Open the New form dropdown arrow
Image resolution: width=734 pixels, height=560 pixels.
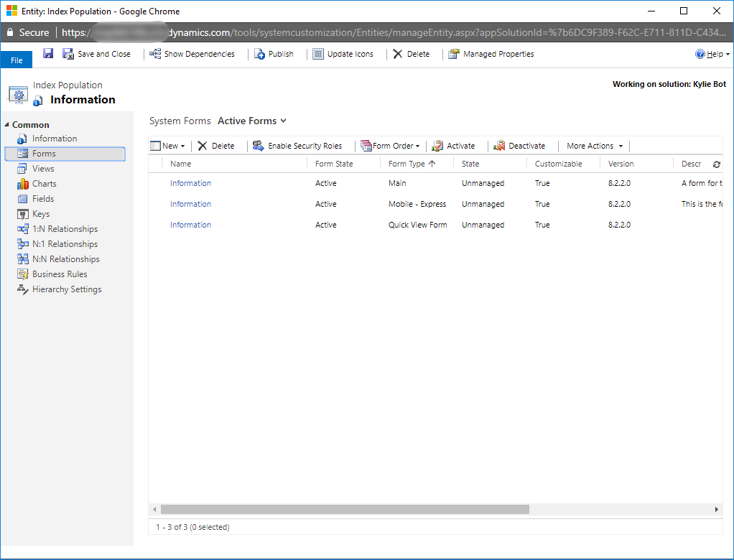point(182,146)
